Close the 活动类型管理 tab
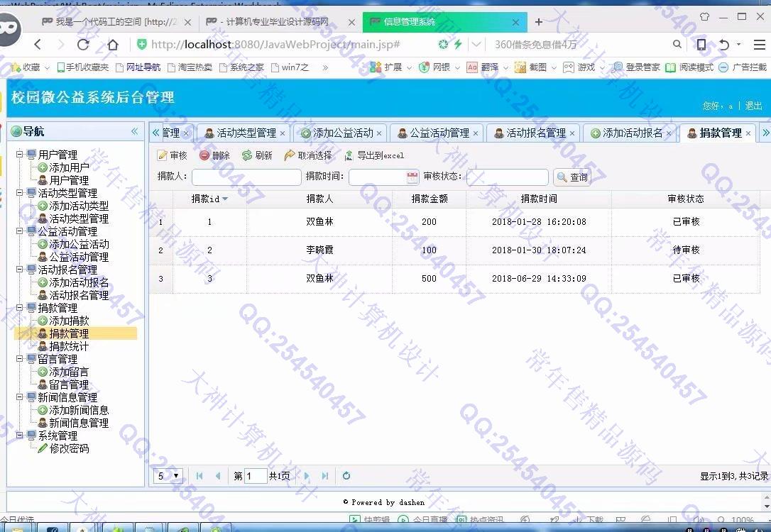771x532 pixels. (283, 133)
